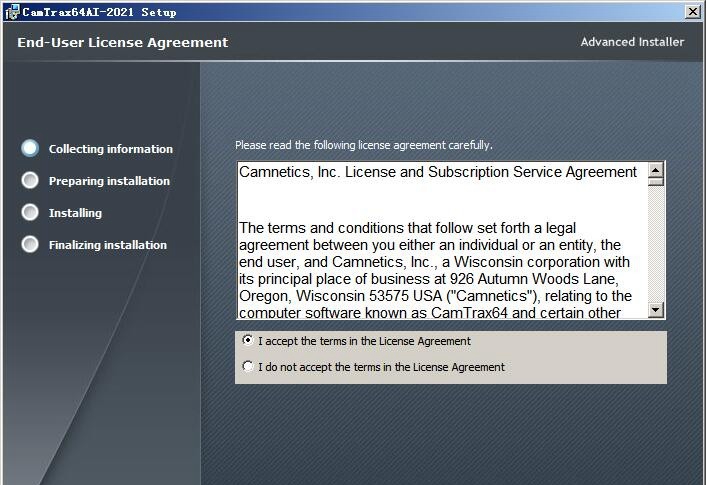Choose "I do not accept the terms" option

[248, 367]
